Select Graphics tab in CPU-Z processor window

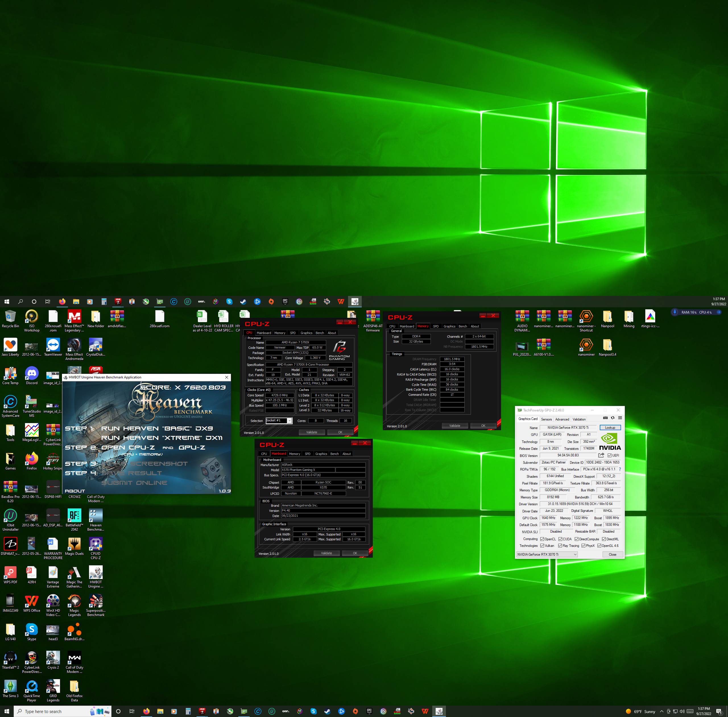[306, 333]
